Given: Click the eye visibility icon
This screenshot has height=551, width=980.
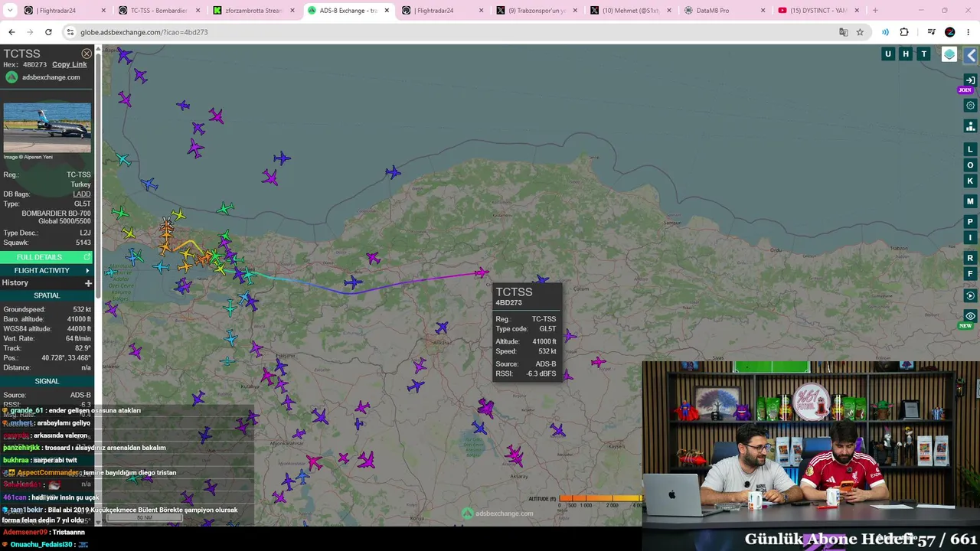Looking at the screenshot, I should click(971, 316).
